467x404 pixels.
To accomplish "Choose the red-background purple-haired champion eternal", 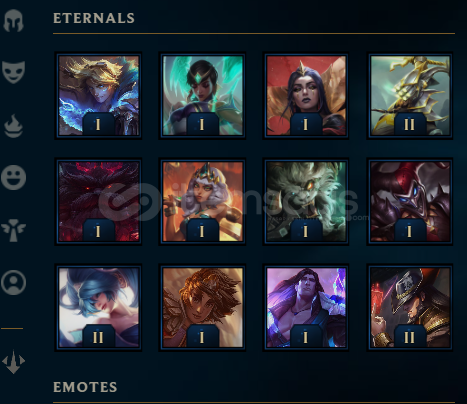I will click(306, 95).
